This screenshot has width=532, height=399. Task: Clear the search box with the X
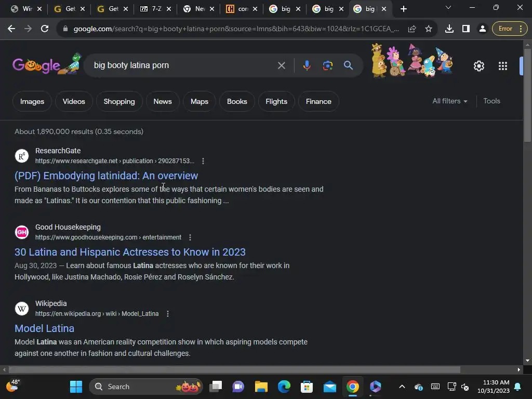pos(281,65)
